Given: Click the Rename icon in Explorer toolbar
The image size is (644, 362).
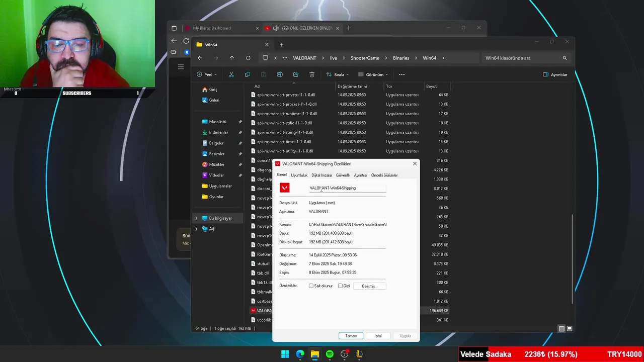Looking at the screenshot, I should tap(280, 74).
